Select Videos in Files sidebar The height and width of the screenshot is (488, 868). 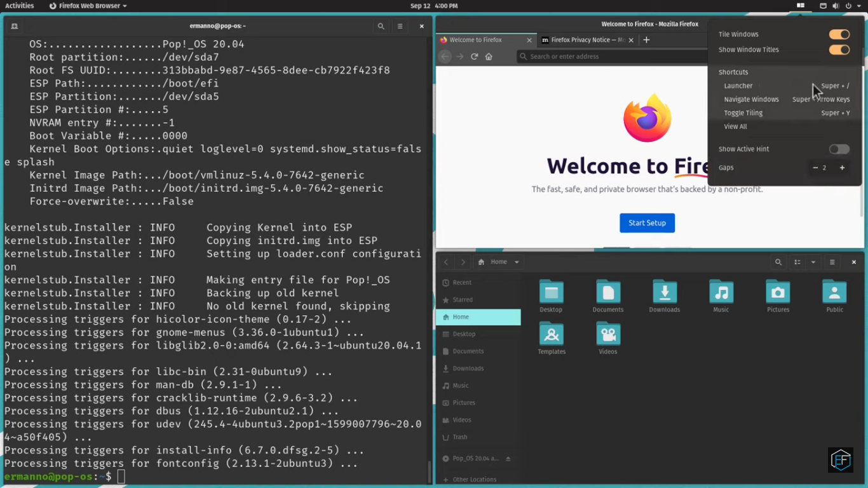click(x=478, y=419)
